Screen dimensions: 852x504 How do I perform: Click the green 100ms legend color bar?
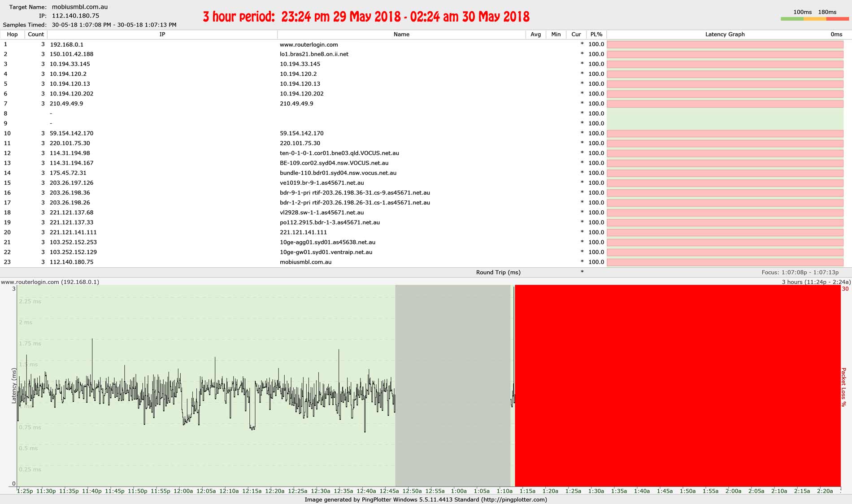(792, 19)
